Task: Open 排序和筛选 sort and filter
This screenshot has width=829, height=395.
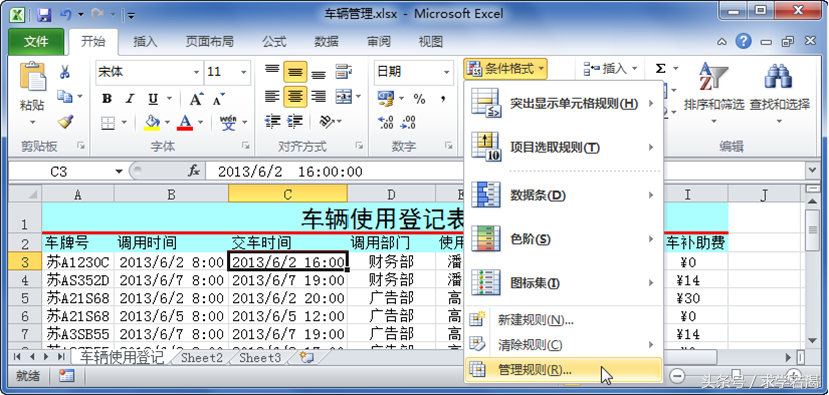Action: [713, 93]
